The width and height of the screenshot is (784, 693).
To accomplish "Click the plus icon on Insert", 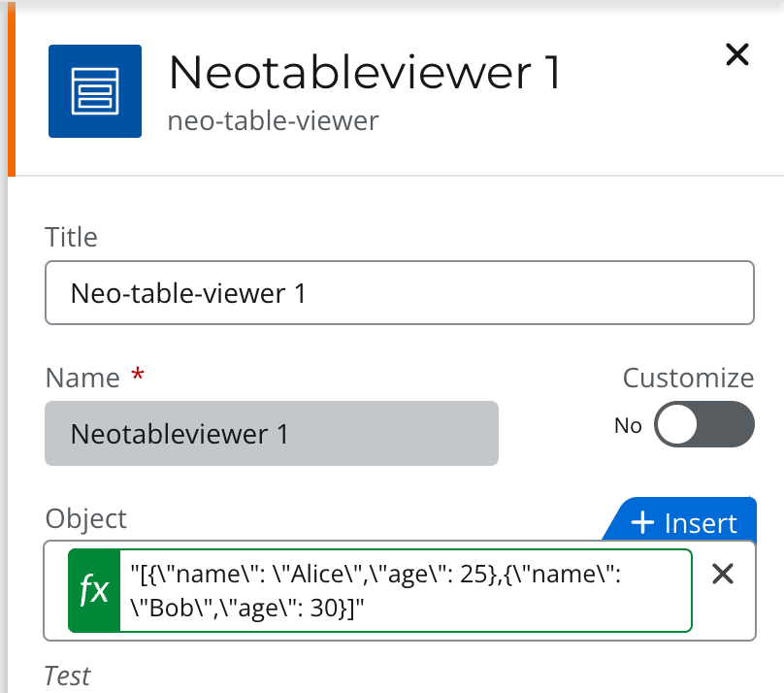I will pos(642,522).
